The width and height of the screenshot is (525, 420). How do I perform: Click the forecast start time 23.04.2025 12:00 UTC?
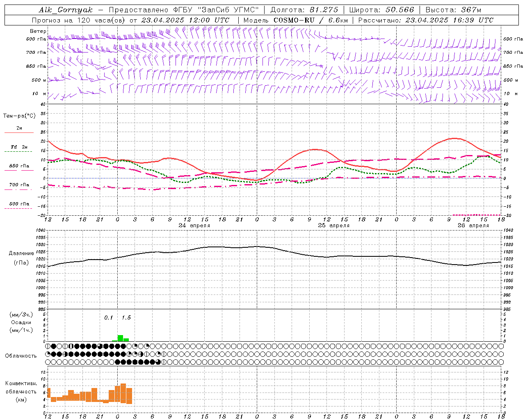coord(185,20)
